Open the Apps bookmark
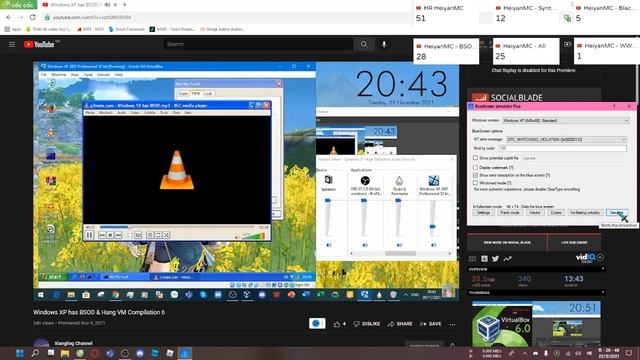 pyautogui.click(x=12, y=29)
